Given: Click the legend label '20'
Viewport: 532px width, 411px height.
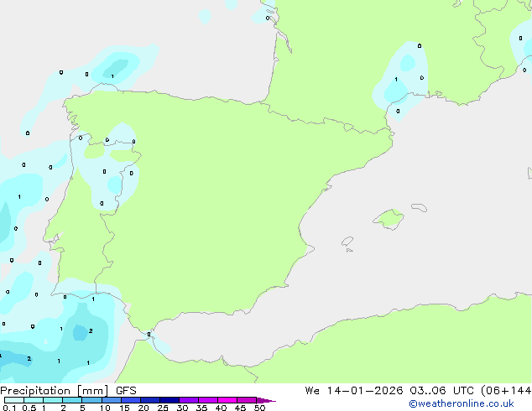Looking at the screenshot, I should click(x=143, y=408).
